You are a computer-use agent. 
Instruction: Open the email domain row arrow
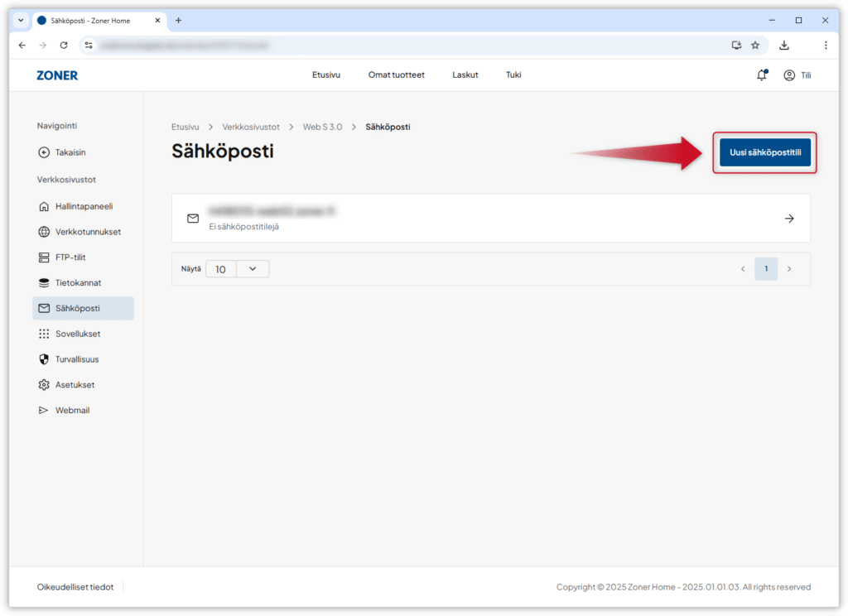click(x=788, y=219)
